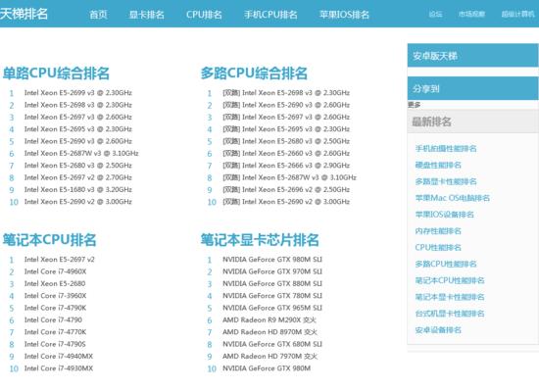Open 苹果IOS设备排名 sidebar link

click(445, 215)
